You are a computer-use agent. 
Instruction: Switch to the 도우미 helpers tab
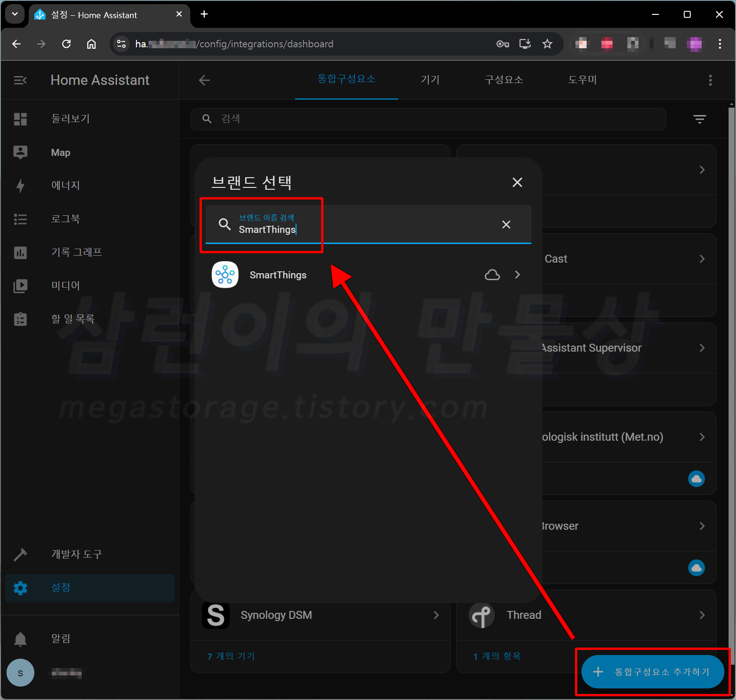coord(582,80)
